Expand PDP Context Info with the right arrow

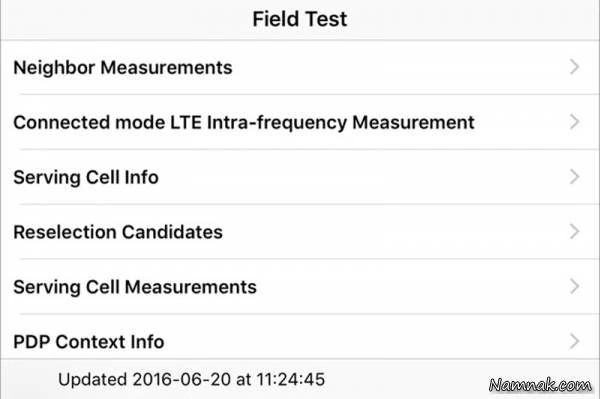tap(574, 341)
